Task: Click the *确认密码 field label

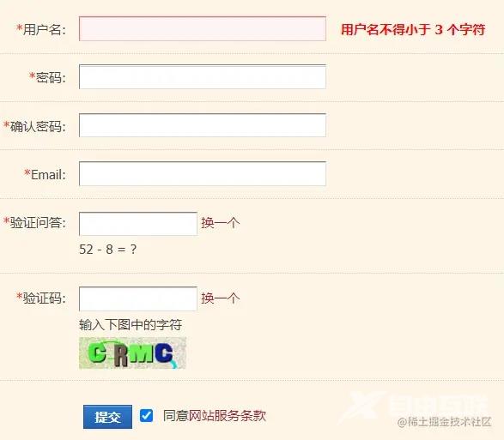Action: coord(34,126)
